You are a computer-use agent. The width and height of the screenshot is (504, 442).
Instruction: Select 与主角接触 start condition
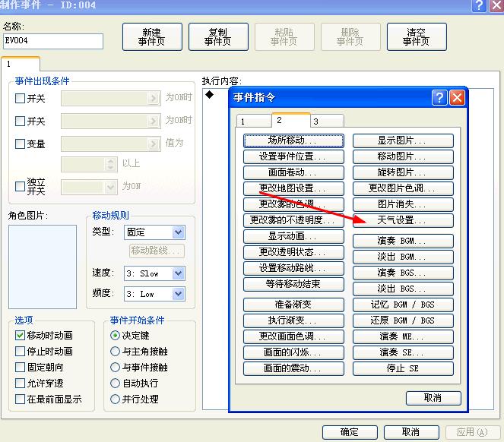coord(115,352)
